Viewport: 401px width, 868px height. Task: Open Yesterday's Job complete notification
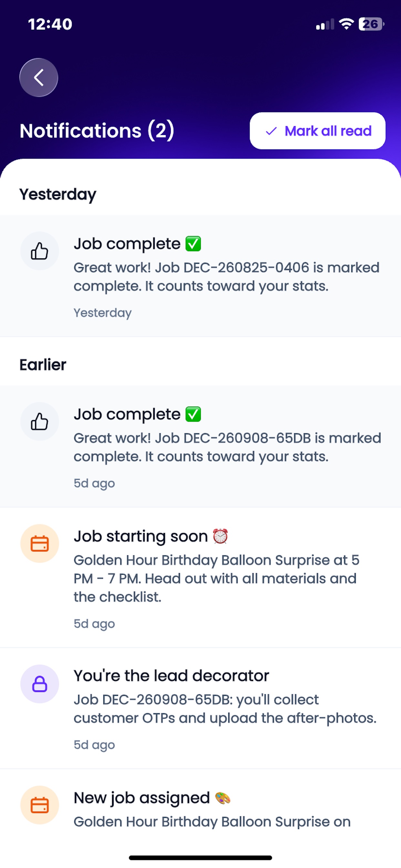(200, 276)
